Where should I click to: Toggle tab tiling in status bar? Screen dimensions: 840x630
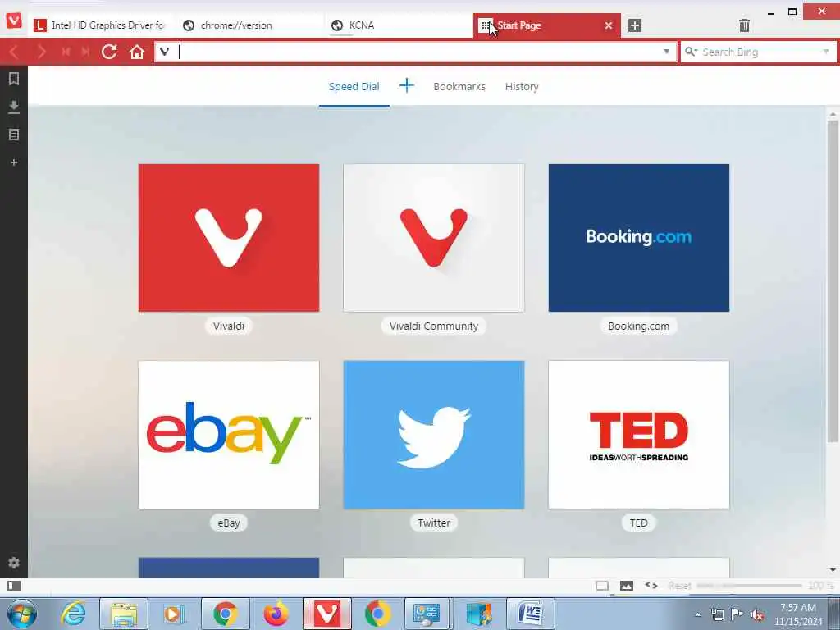pyautogui.click(x=602, y=586)
